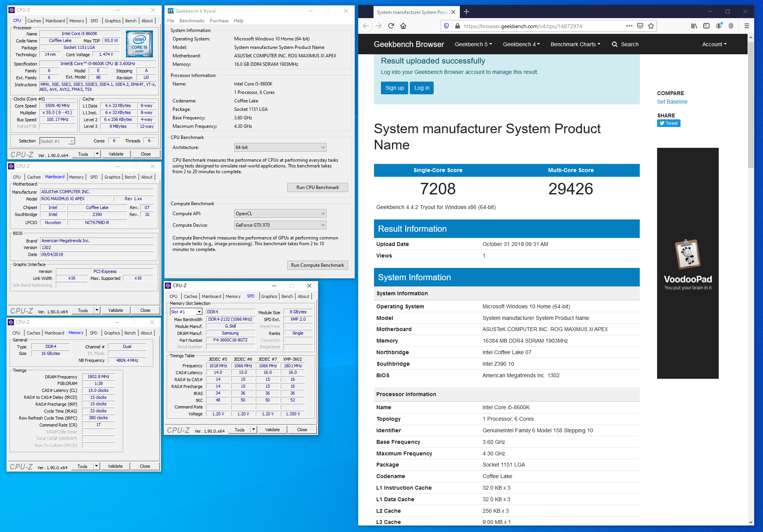Reload the Geekbench result page
The width and height of the screenshot is (763, 532).
tap(391, 26)
